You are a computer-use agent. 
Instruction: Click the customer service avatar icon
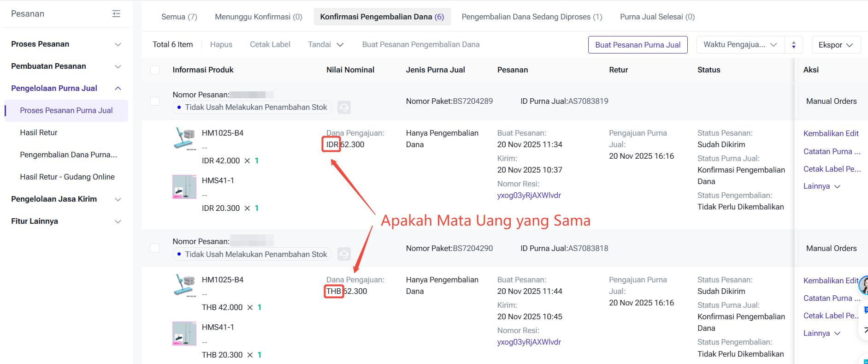point(863,285)
